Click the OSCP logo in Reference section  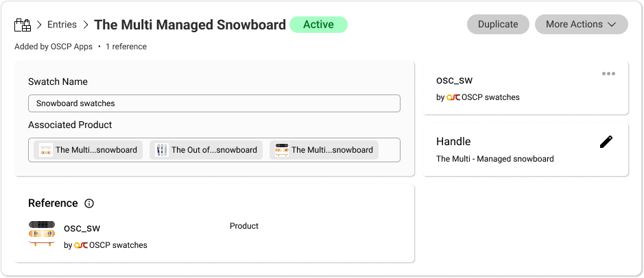point(80,245)
